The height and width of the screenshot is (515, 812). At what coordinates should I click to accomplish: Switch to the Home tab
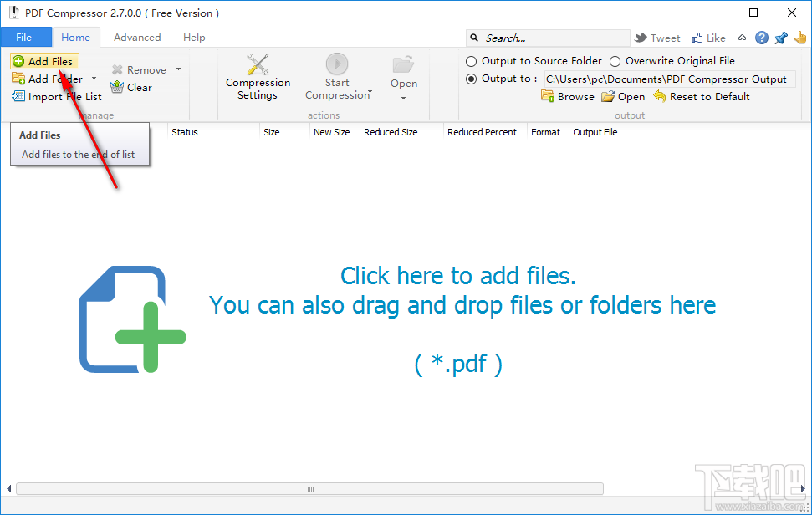pos(75,38)
